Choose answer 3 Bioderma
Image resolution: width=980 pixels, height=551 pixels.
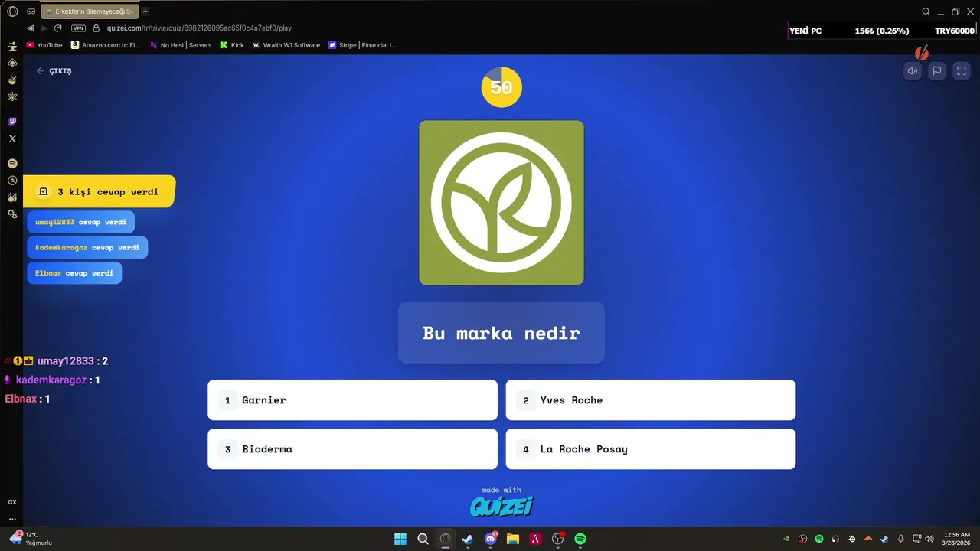tap(352, 449)
